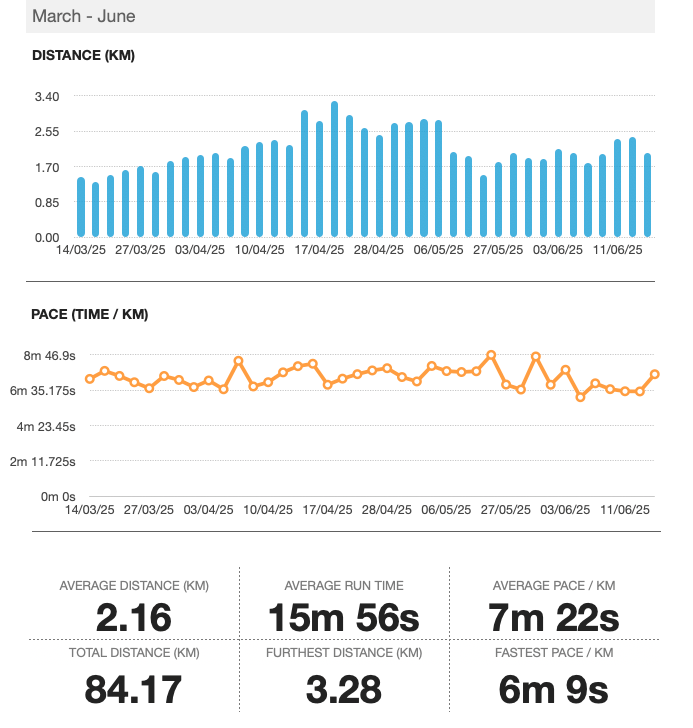Click the Average Distance value 2.16

coord(133,618)
